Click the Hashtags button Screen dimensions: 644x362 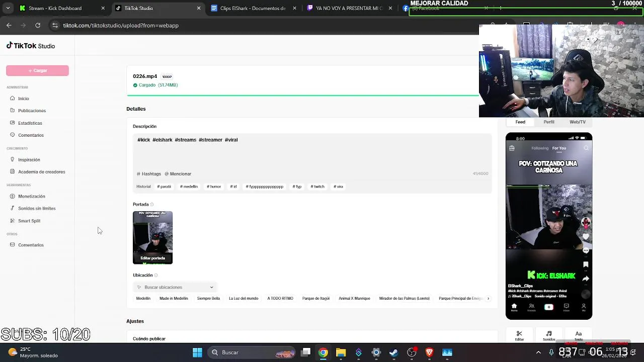click(149, 174)
